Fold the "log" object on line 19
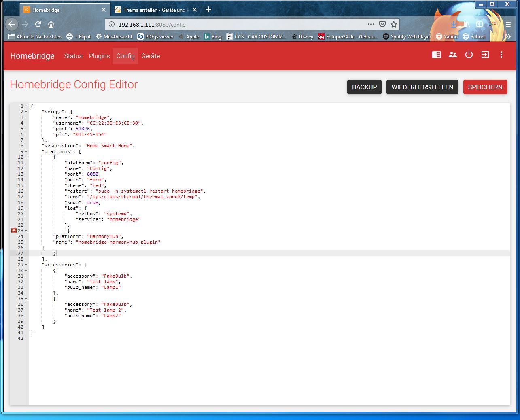This screenshot has height=420, width=520. point(26,208)
